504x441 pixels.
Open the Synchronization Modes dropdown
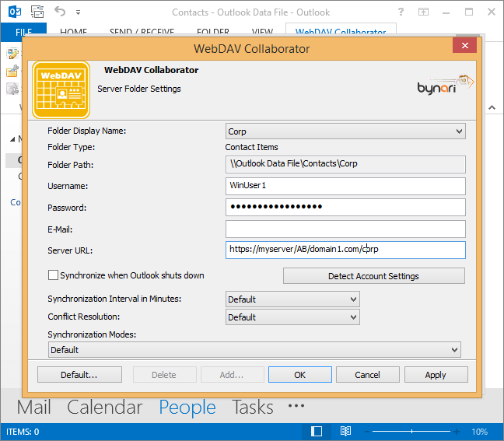[x=254, y=350]
